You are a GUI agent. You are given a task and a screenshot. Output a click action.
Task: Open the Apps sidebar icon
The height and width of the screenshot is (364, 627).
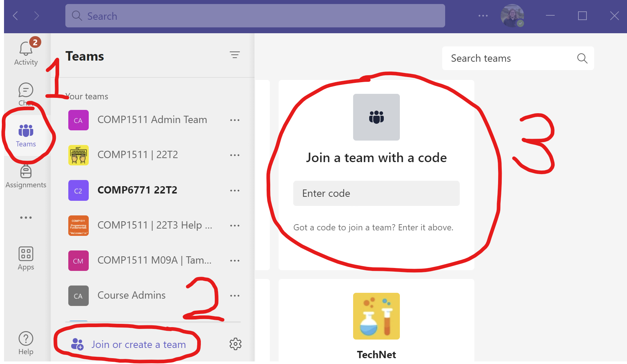tap(26, 258)
